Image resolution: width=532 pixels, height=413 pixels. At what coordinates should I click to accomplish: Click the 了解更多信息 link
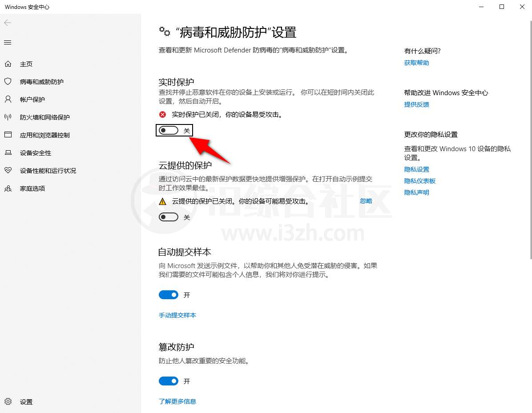pos(177,401)
